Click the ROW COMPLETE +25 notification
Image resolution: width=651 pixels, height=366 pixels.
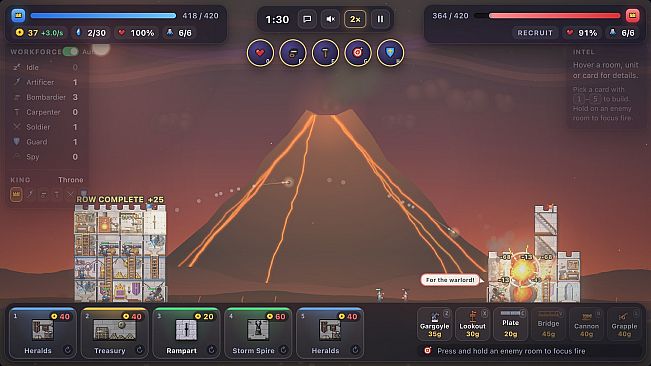[x=120, y=200]
